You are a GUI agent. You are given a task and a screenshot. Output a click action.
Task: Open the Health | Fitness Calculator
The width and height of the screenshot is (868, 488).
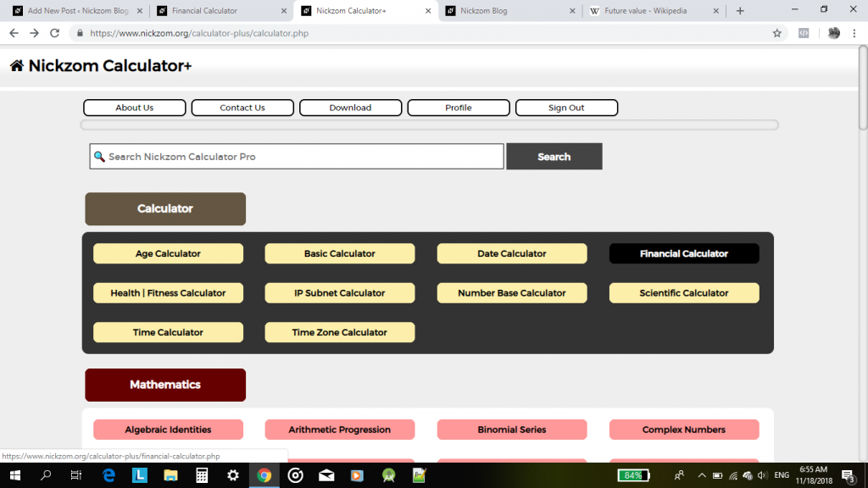(x=168, y=292)
